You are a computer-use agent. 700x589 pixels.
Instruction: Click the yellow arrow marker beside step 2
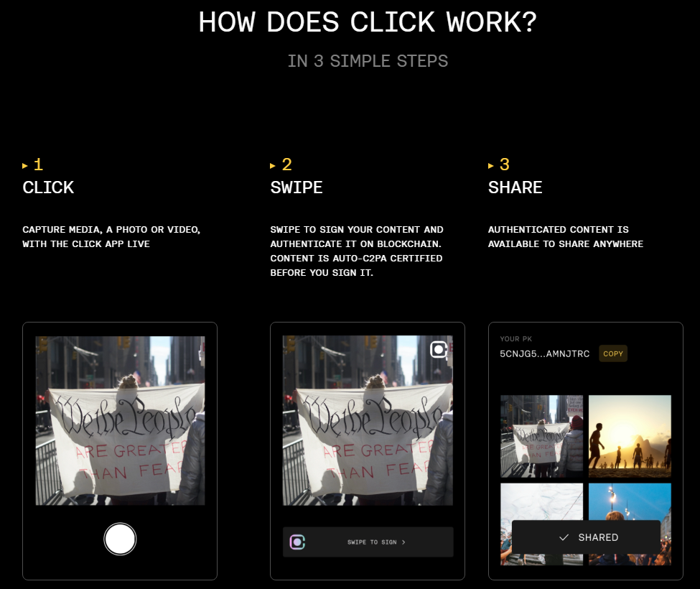[273, 166]
